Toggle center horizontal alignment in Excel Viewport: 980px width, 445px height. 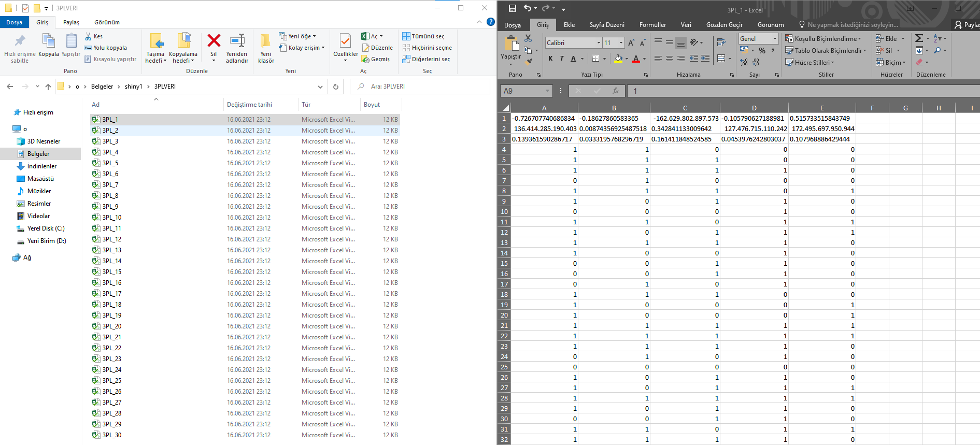click(x=670, y=59)
